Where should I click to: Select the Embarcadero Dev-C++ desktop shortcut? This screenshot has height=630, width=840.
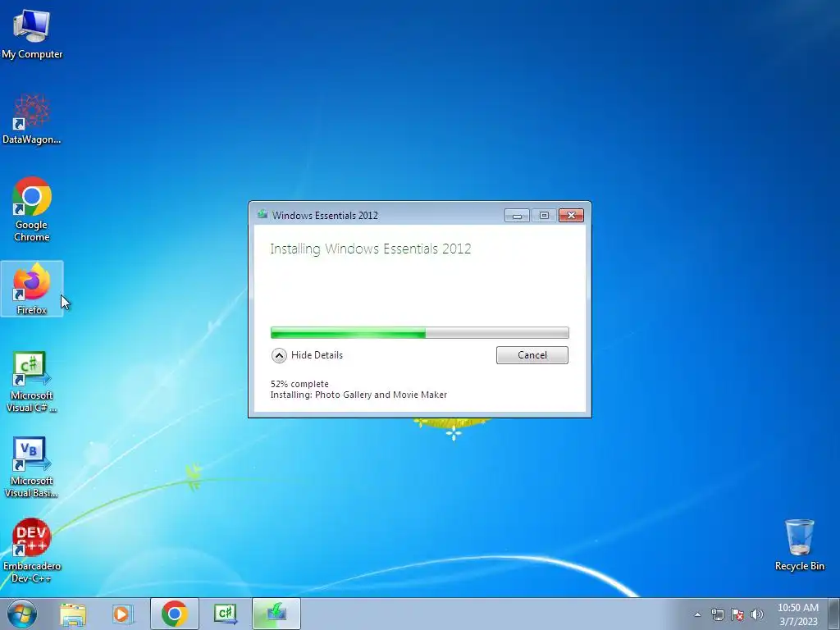tap(32, 550)
